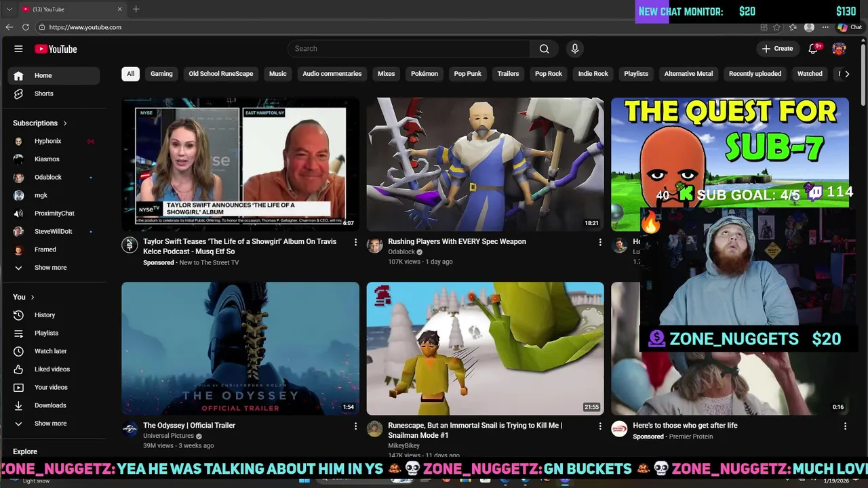The height and width of the screenshot is (488, 868).
Task: Start voice search with microphone icon
Action: 574,49
